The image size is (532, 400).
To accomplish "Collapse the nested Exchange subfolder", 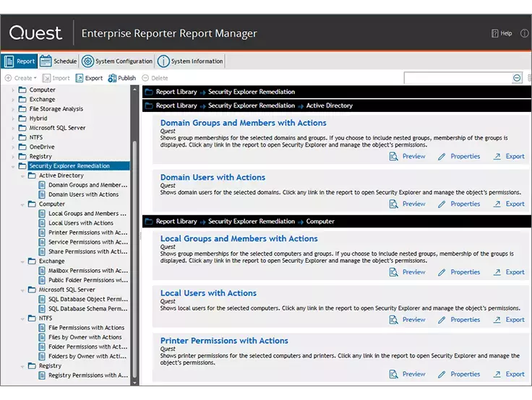I will [x=22, y=261].
